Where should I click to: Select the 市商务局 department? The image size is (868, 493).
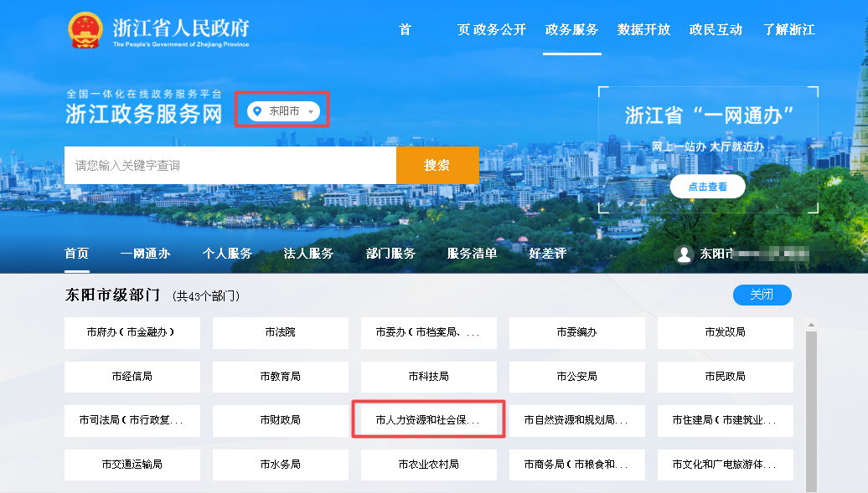pos(577,465)
